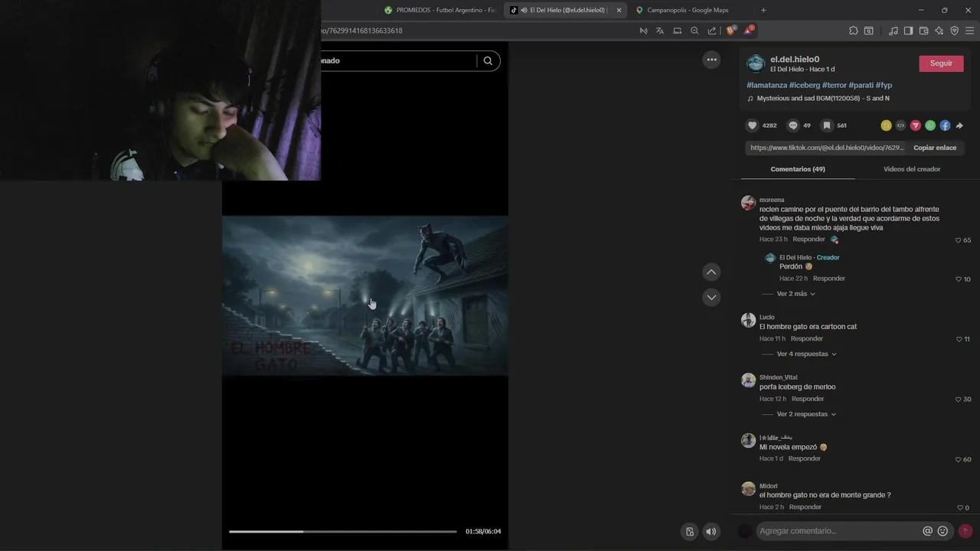Click the el.del.hielo0 profile avatar
Viewport: 980px width, 551px height.
click(756, 64)
